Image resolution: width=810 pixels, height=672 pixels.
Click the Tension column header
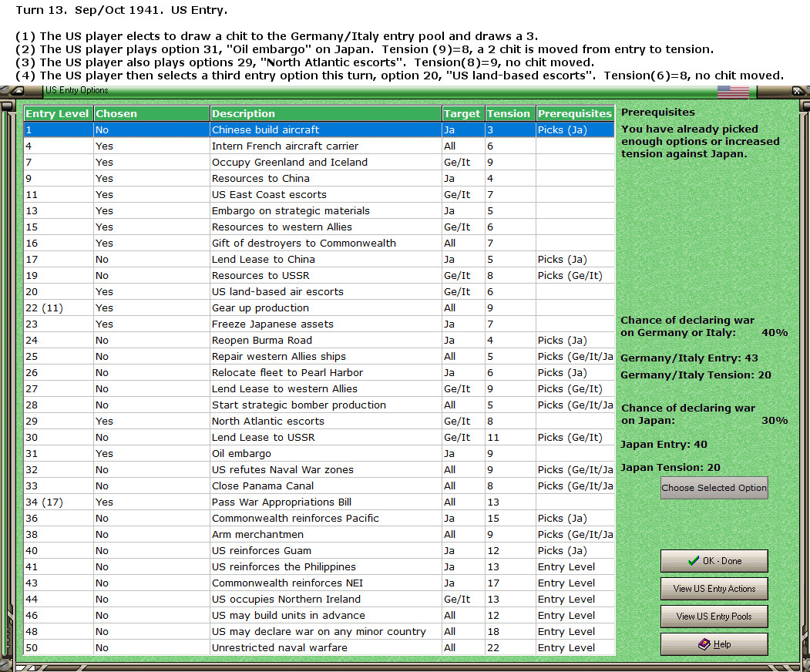coord(509,113)
